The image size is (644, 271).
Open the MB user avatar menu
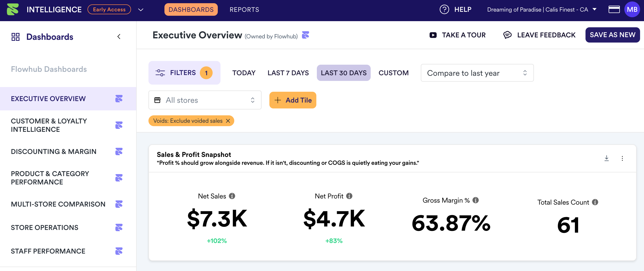(x=632, y=10)
